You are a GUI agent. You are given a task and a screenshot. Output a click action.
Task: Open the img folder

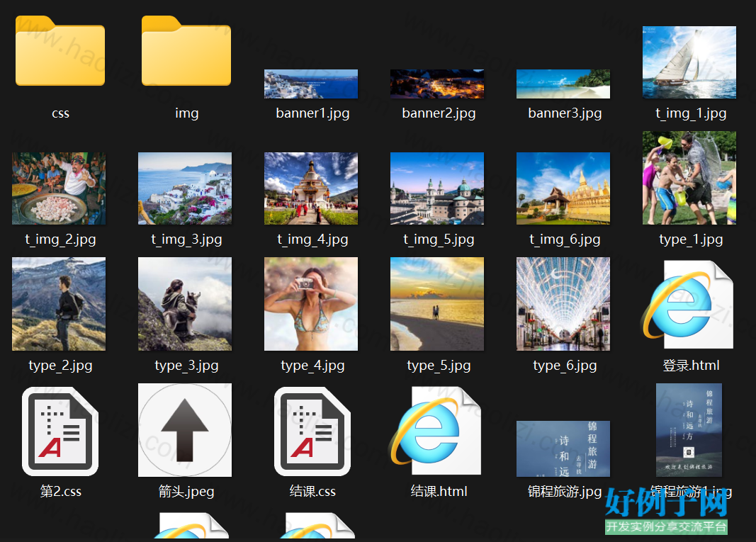pos(186,50)
